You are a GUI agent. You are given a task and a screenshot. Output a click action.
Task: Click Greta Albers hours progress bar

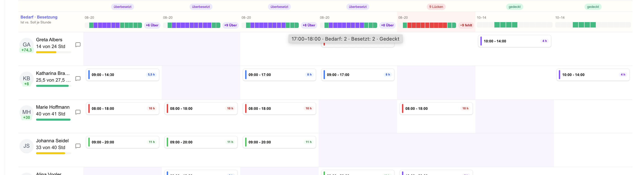(53, 52)
